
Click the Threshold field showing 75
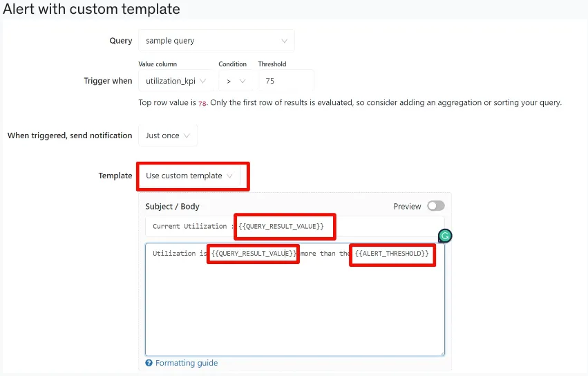coord(286,81)
